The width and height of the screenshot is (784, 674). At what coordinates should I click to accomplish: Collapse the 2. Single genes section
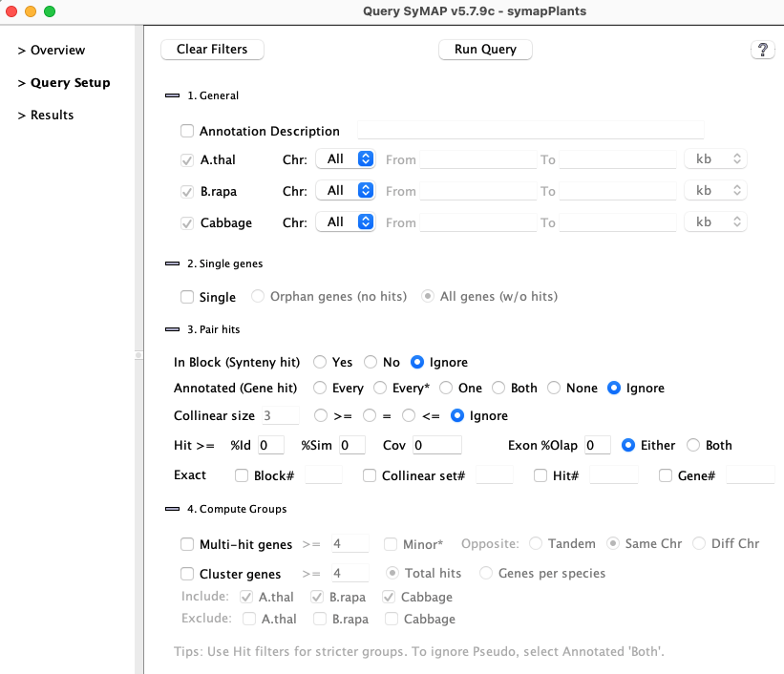coord(173,263)
